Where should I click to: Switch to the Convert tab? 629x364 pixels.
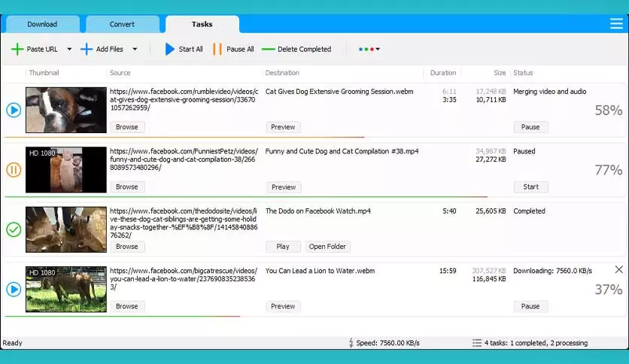coord(122,24)
